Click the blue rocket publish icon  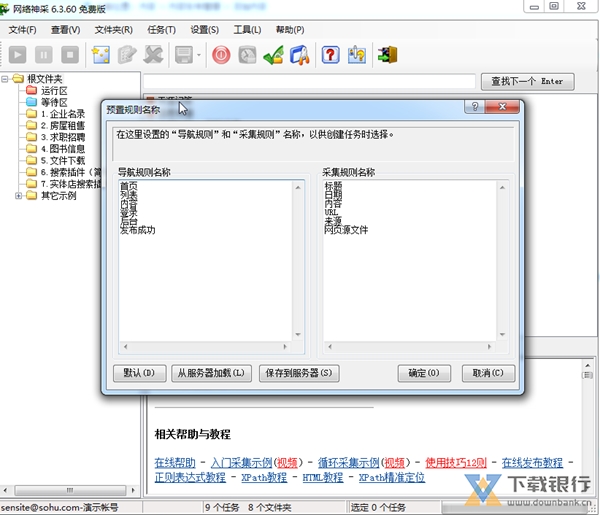click(x=300, y=55)
